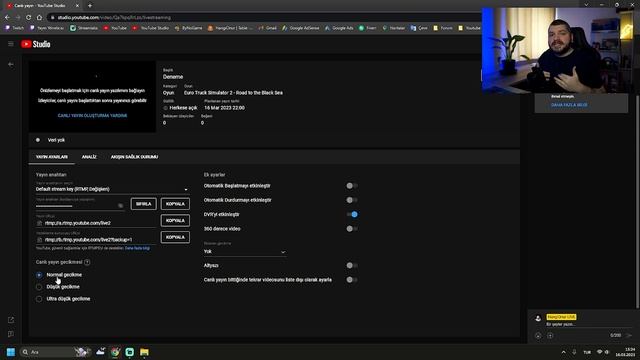Enable Otomatik Başlatmayı etkinleştir toggle
The image size is (640, 360).
352,186
